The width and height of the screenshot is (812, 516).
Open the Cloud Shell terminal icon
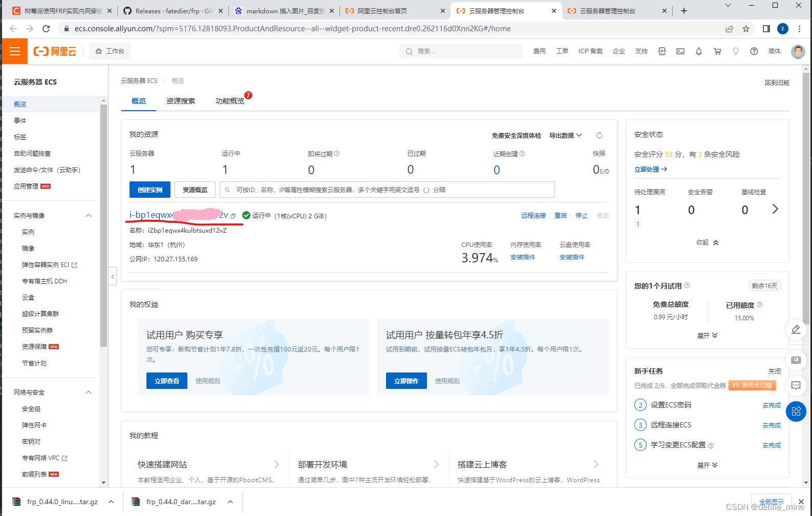click(680, 51)
